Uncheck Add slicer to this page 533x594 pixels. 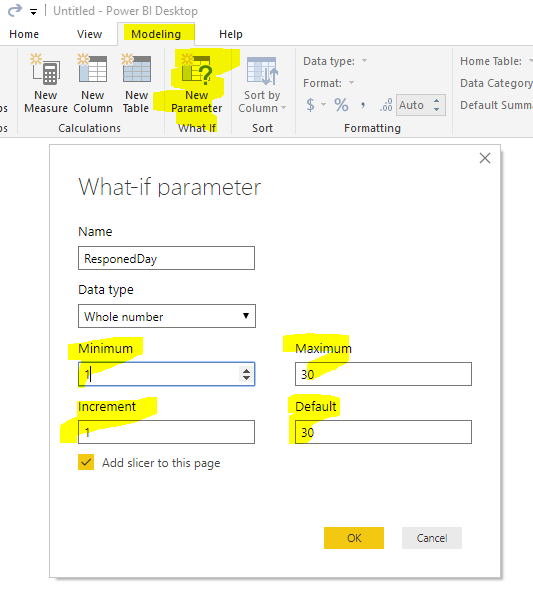[x=86, y=462]
